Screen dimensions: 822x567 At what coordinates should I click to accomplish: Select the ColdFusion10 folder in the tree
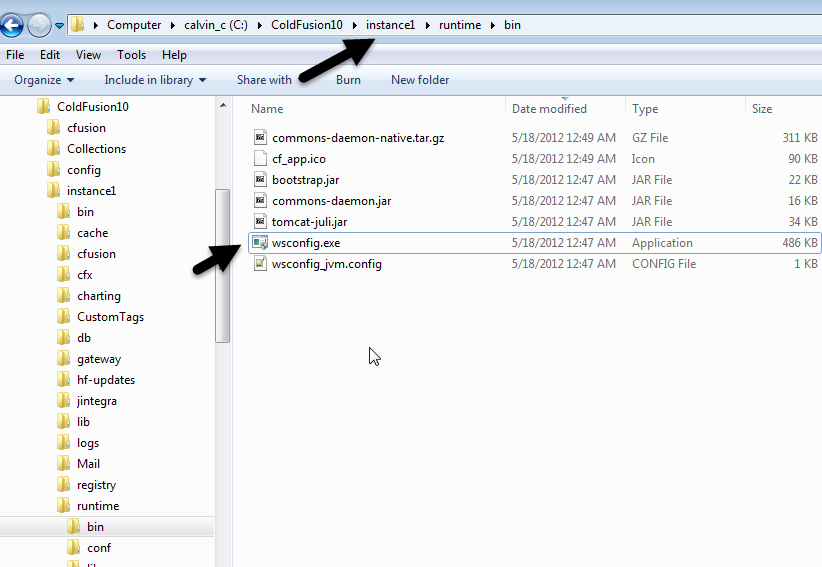tap(93, 107)
